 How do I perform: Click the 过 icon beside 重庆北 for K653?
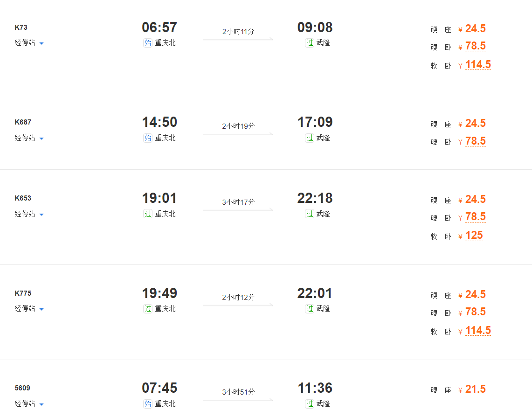[x=148, y=214]
